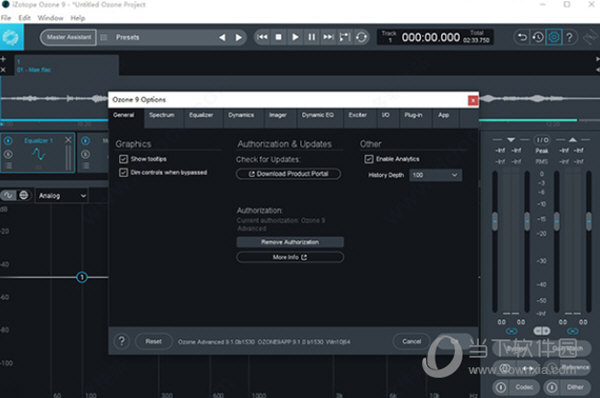
Task: Select the stereo curve mode icon
Action: point(8,196)
